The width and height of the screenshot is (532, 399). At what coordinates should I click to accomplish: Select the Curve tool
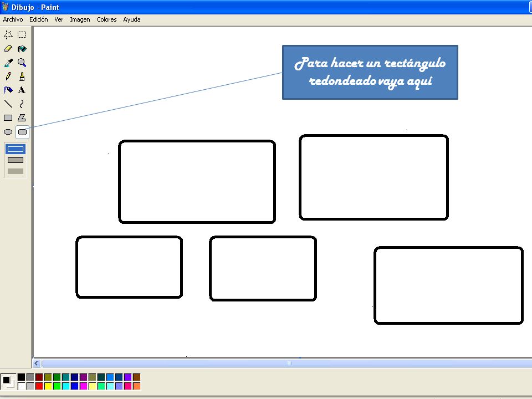click(22, 104)
